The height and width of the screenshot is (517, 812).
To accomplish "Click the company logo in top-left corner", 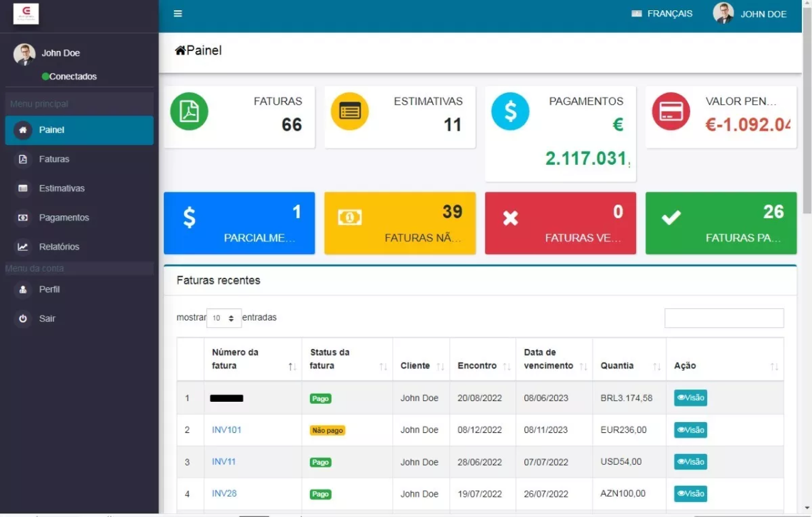I will pos(26,14).
